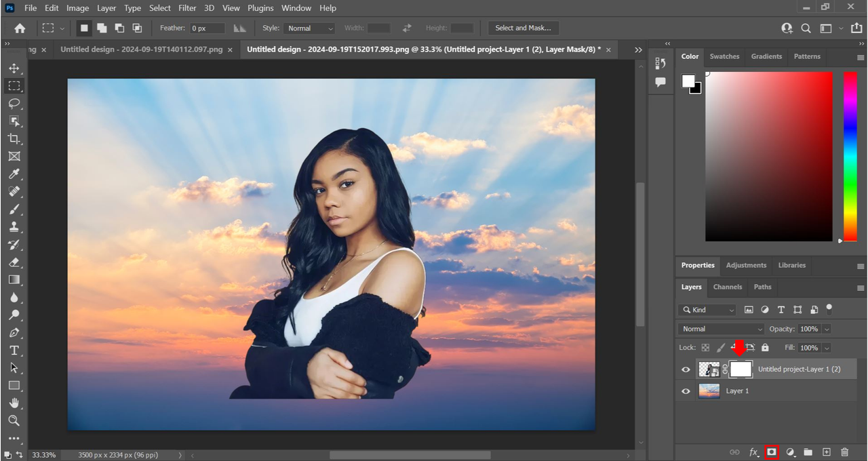The image size is (868, 461).
Task: Select the Lasso tool
Action: pyautogui.click(x=14, y=104)
